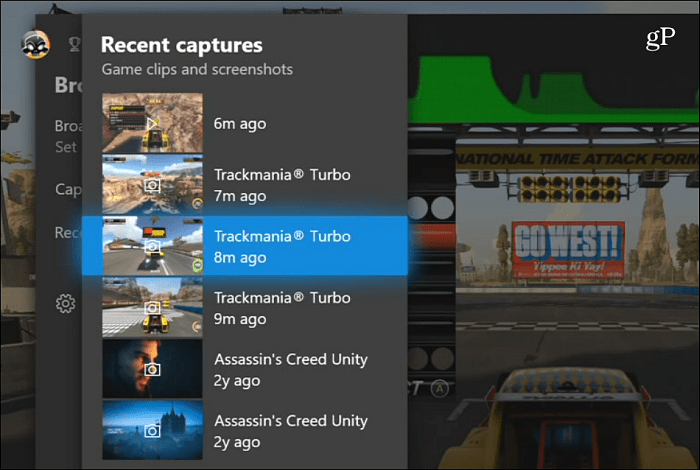Open the Trackmania Turbo 7m ago screenshot thumbnail
Image resolution: width=700 pixels, height=470 pixels.
click(x=152, y=184)
